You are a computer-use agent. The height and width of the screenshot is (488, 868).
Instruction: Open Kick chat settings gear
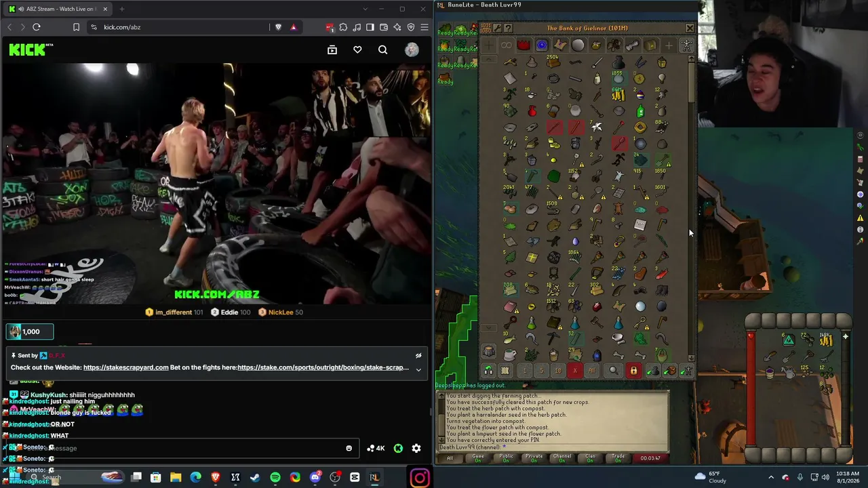click(x=416, y=448)
